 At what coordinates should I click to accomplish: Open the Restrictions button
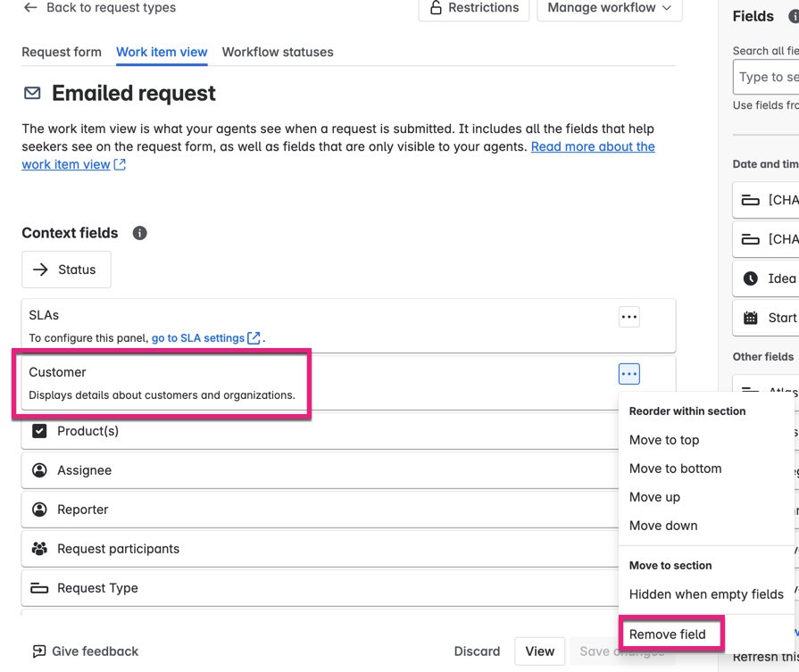[474, 8]
